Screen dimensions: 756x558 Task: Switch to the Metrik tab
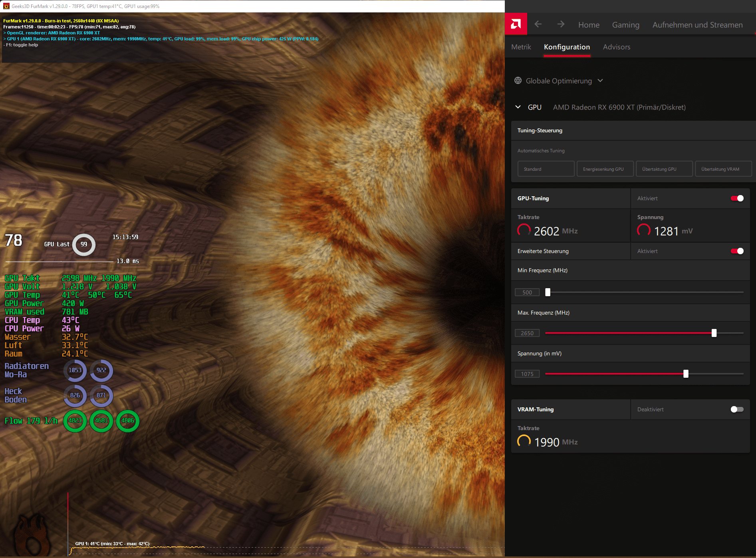click(521, 47)
